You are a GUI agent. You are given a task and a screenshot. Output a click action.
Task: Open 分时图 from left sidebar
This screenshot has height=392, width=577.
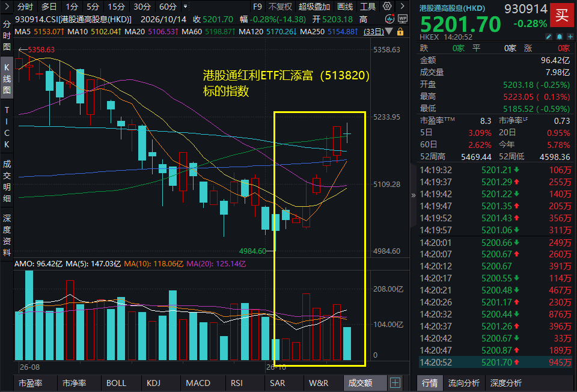point(7,35)
